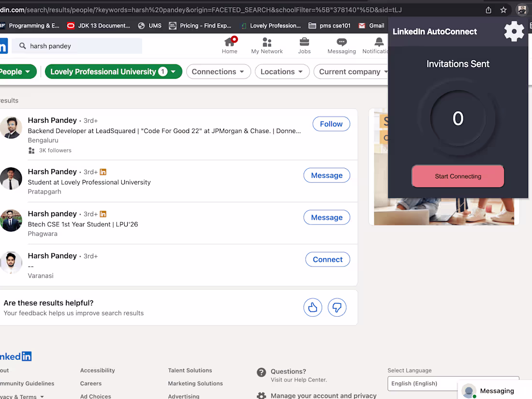Give thumbs up on search results feedback

312,307
